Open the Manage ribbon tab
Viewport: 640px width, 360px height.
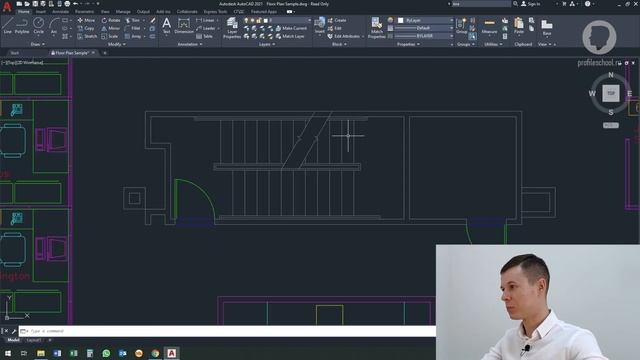point(123,11)
